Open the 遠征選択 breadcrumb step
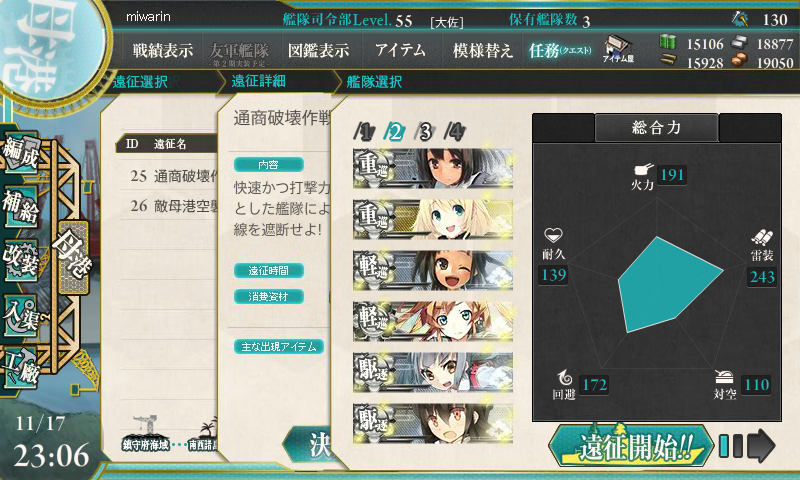Screen dimensions: 800x480 tap(140, 82)
